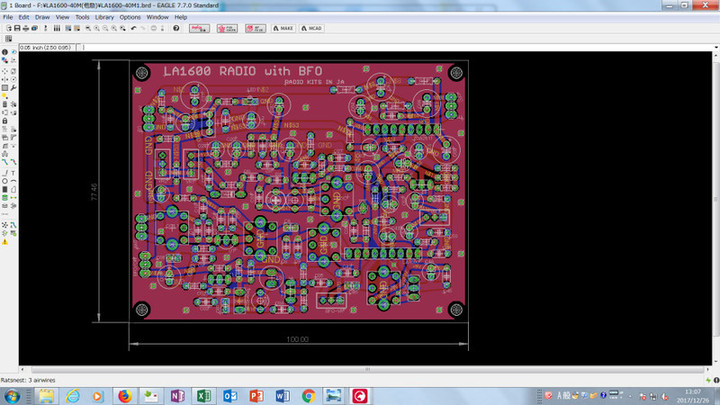Click the MCAD button
The image size is (720, 405).
point(309,29)
